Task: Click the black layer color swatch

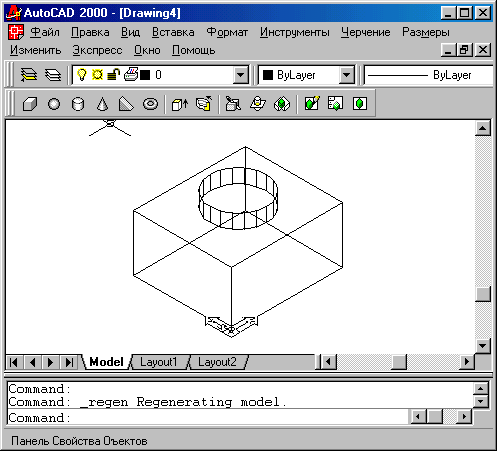Action: click(x=145, y=75)
